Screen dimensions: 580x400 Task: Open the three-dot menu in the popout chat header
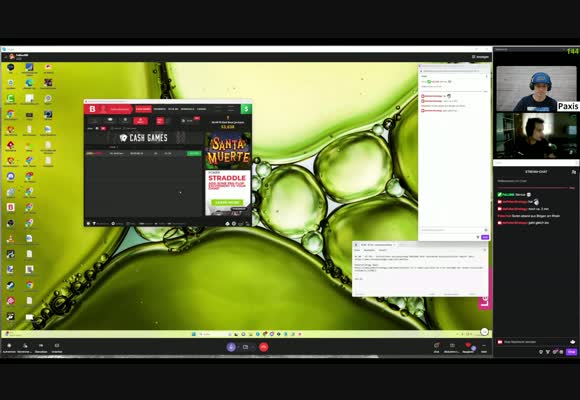(486, 76)
